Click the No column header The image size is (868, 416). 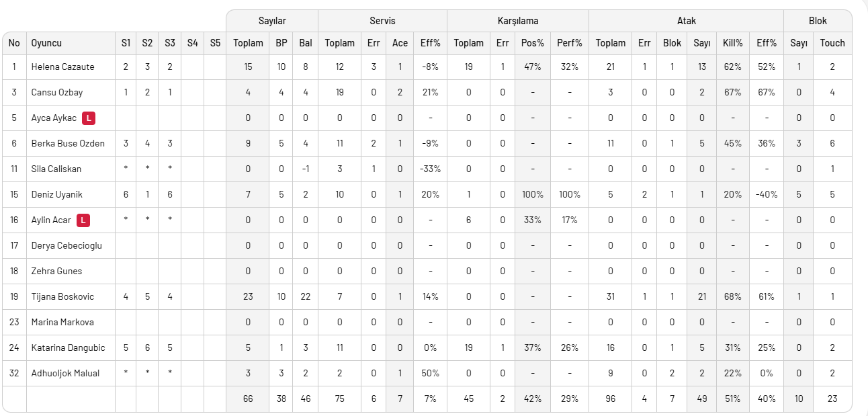click(14, 43)
